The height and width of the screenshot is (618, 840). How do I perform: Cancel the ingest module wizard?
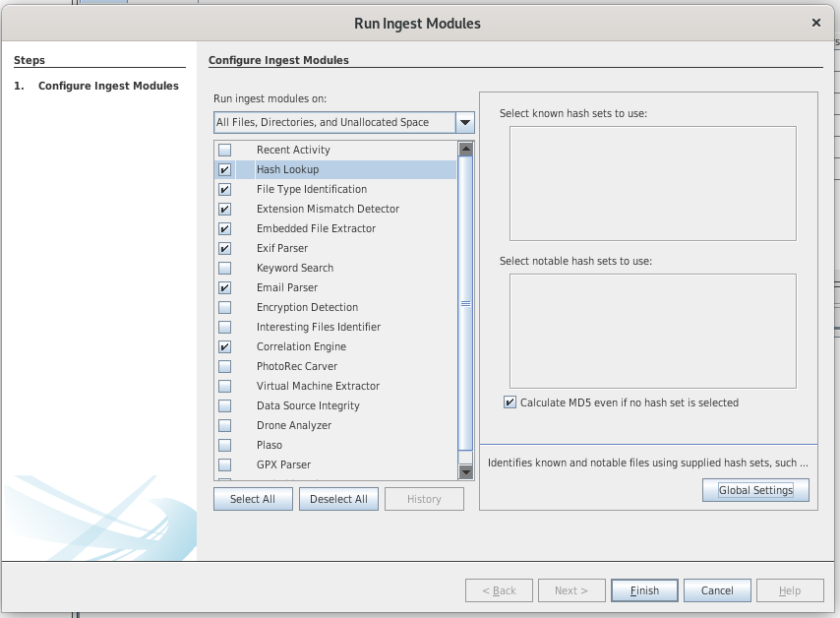[x=717, y=590]
